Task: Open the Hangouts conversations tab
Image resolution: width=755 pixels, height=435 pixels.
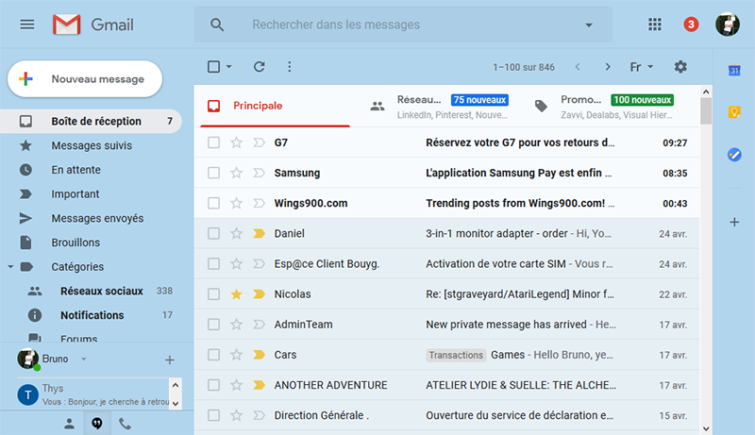Action: coord(97,423)
